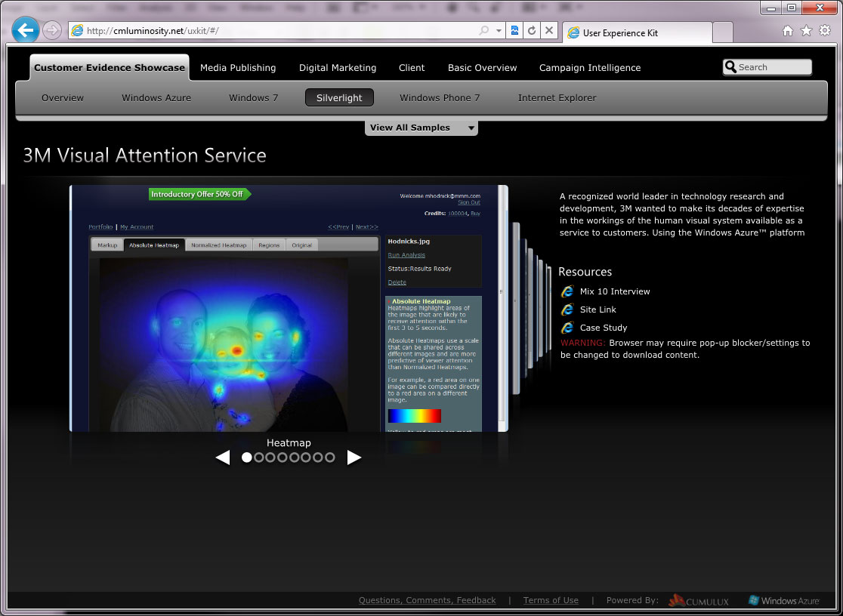Click Introductory Offer 50% Off banner
This screenshot has height=616, width=843.
199,194
